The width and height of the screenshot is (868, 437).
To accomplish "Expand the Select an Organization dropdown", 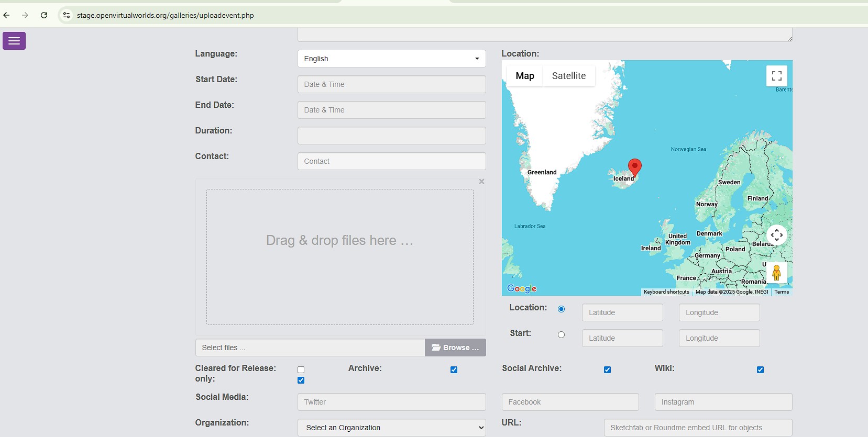I will point(391,428).
